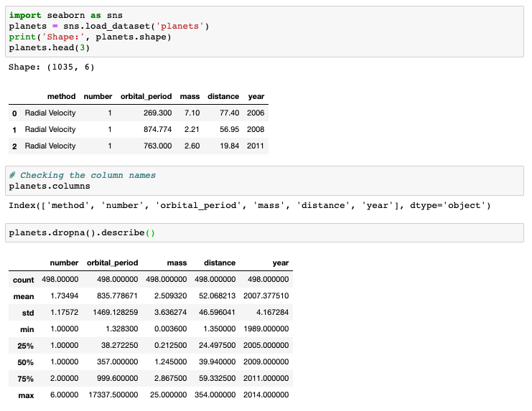Select mean distance value 52.068213
Image resolution: width=532 pixels, height=411 pixels.
point(217,296)
